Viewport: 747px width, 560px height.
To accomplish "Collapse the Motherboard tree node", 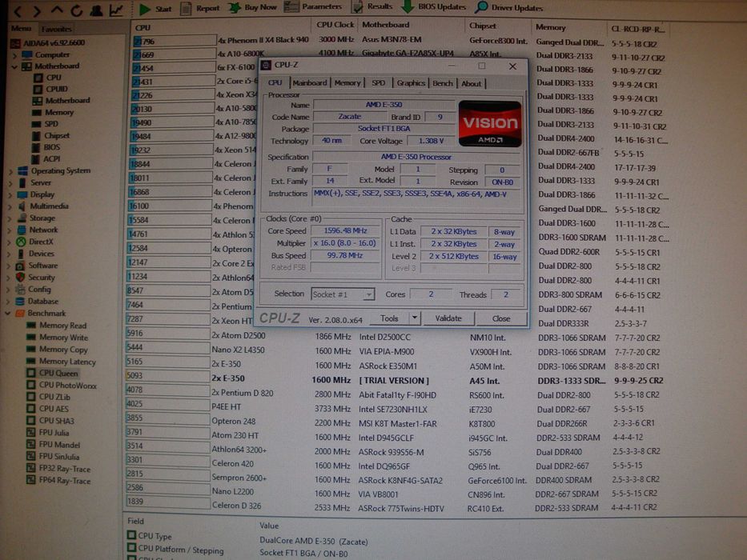I will point(14,66).
